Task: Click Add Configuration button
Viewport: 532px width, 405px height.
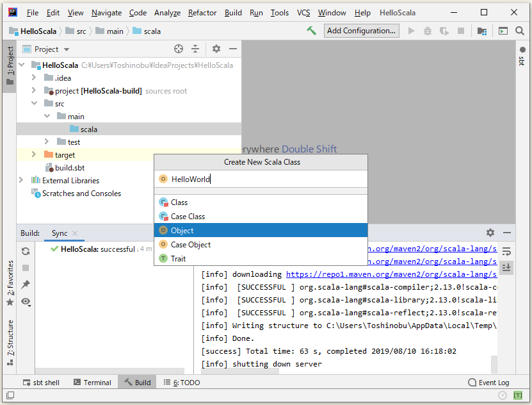Action: coord(361,31)
